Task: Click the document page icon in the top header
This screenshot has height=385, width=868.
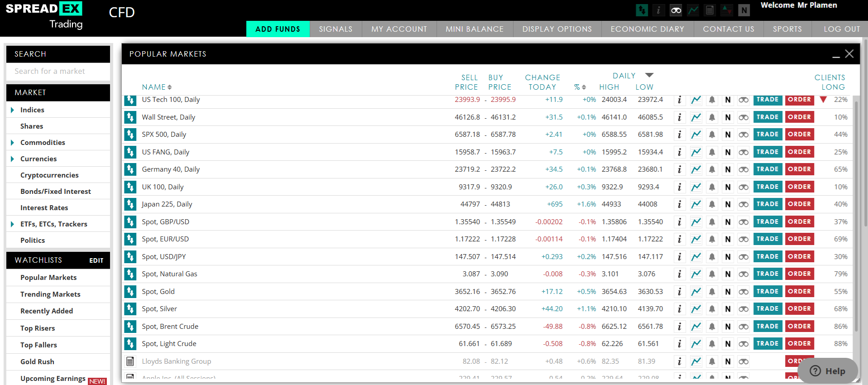Action: point(710,10)
